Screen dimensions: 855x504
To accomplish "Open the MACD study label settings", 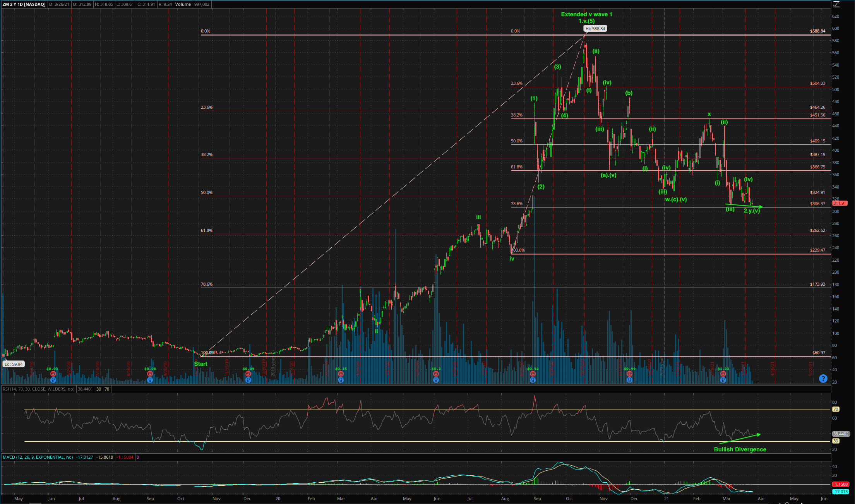I will 37,457.
